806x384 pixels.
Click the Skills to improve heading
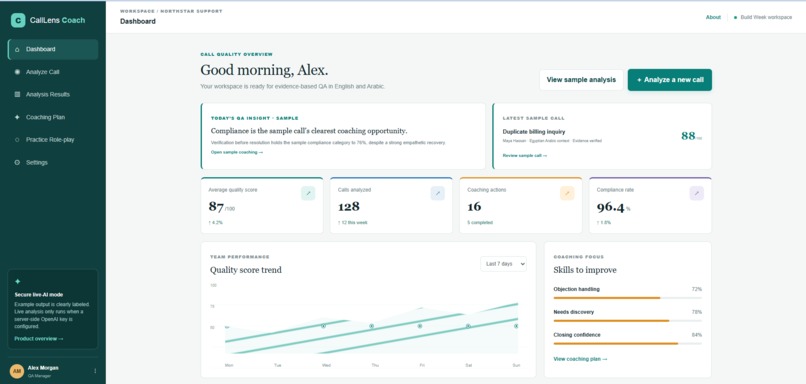tap(585, 270)
